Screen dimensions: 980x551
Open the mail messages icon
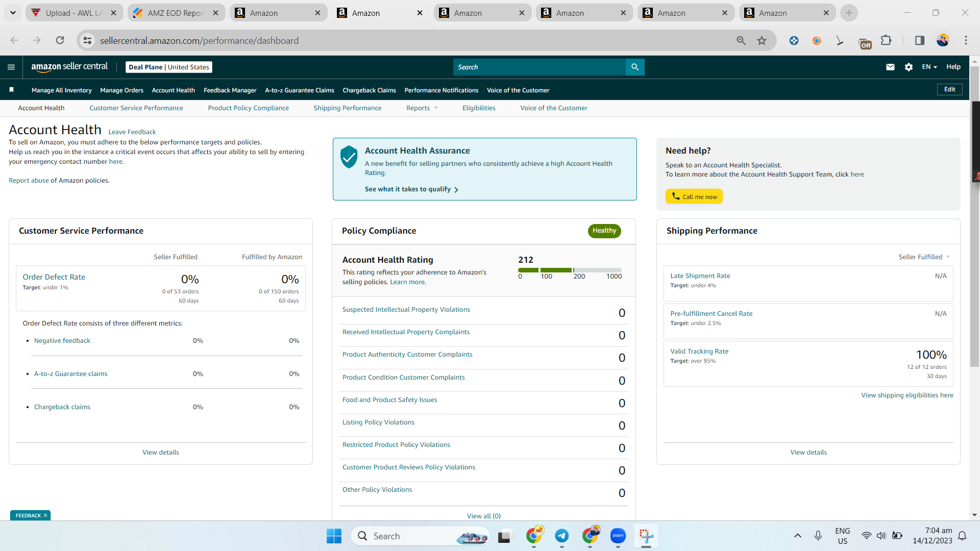890,67
